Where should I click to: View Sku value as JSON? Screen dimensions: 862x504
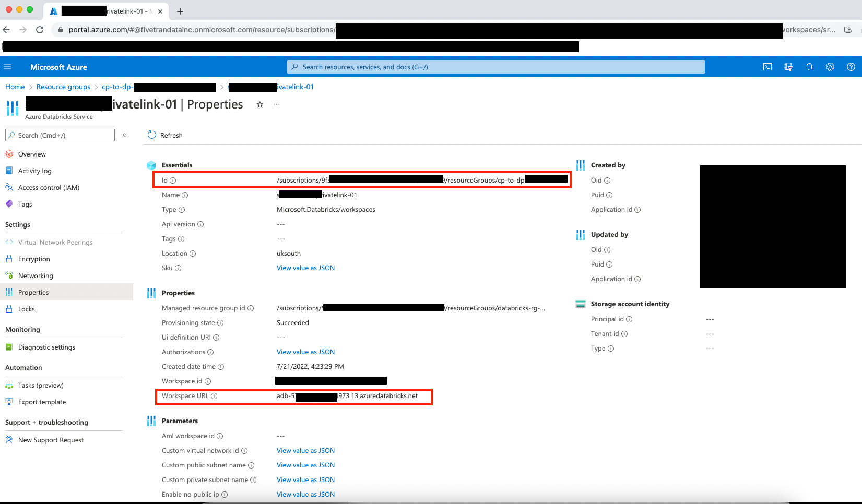click(x=305, y=268)
